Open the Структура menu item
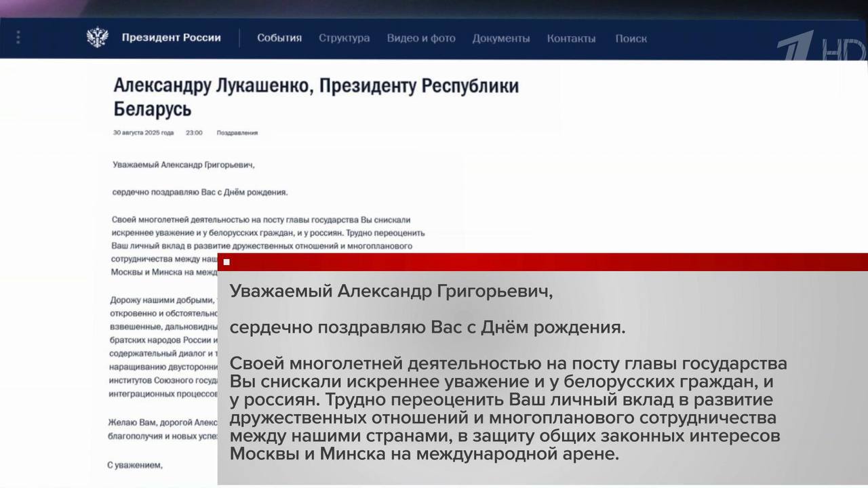Image resolution: width=868 pixels, height=488 pixels. coord(344,39)
